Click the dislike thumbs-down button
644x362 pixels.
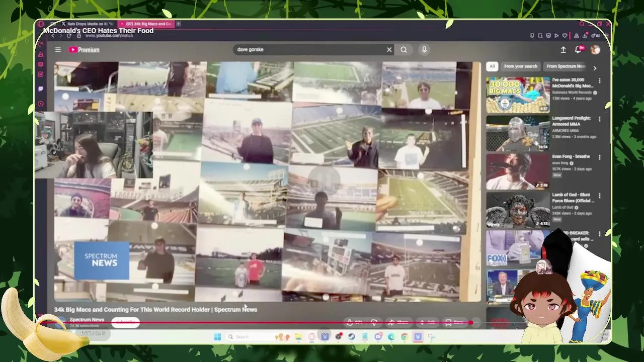tap(374, 322)
